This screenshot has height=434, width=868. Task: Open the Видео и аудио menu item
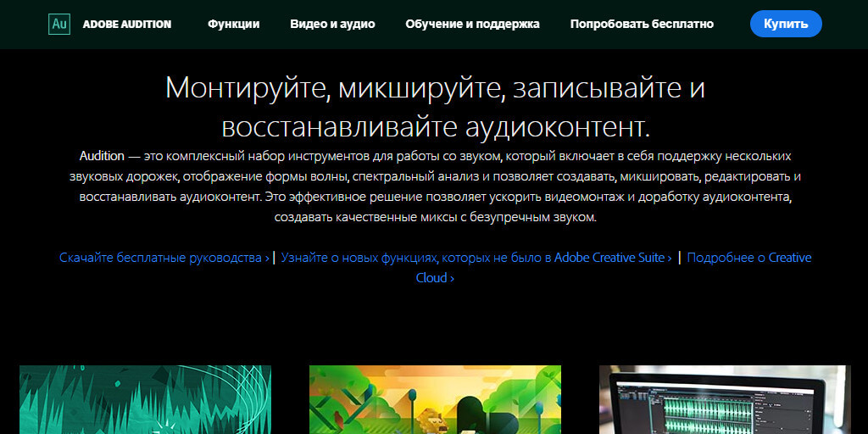[332, 25]
